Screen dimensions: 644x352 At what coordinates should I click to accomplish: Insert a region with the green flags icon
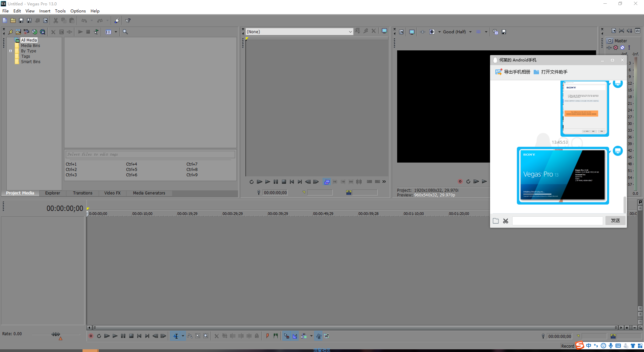[x=275, y=336]
